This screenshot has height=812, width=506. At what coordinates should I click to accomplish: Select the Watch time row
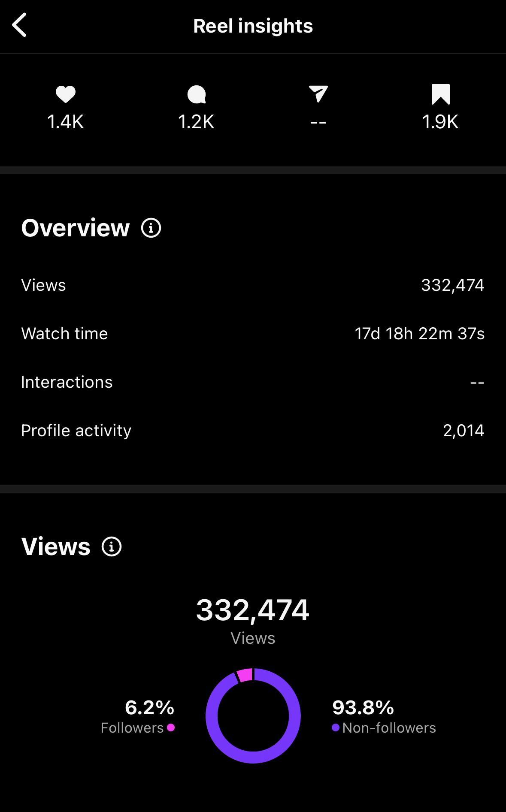tap(253, 334)
